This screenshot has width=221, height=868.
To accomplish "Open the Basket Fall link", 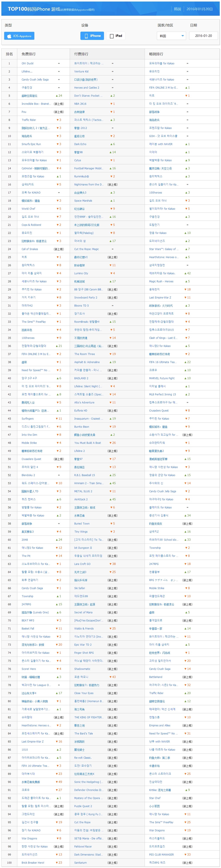I will pos(28,629).
